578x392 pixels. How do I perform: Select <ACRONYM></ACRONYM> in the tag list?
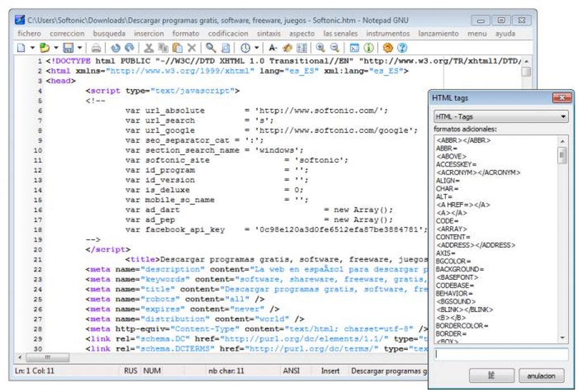[x=478, y=172]
